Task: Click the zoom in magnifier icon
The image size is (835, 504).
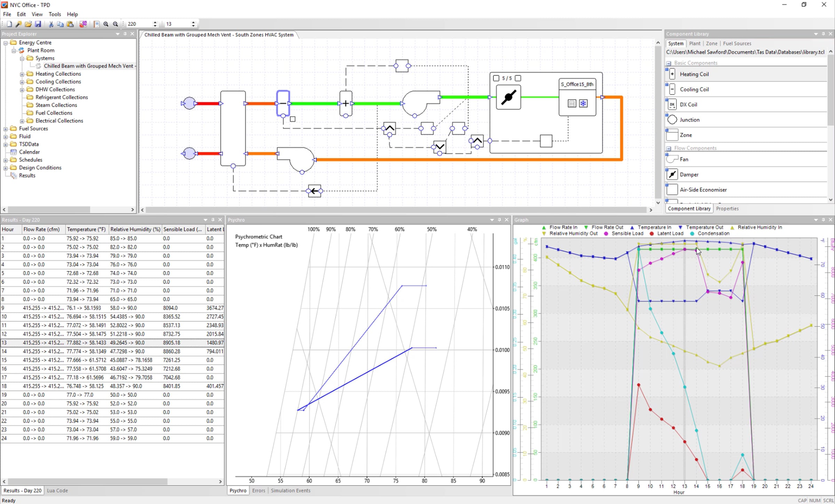Action: (x=106, y=24)
